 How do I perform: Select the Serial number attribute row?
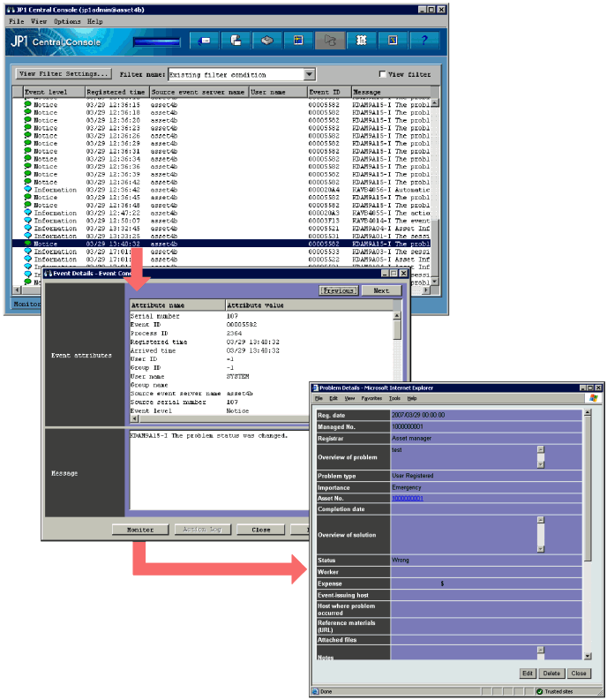tap(261, 316)
